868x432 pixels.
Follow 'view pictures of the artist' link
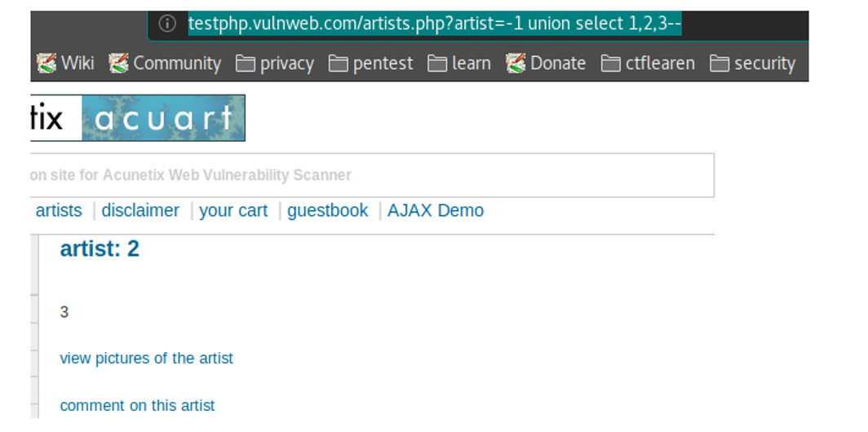pos(147,358)
